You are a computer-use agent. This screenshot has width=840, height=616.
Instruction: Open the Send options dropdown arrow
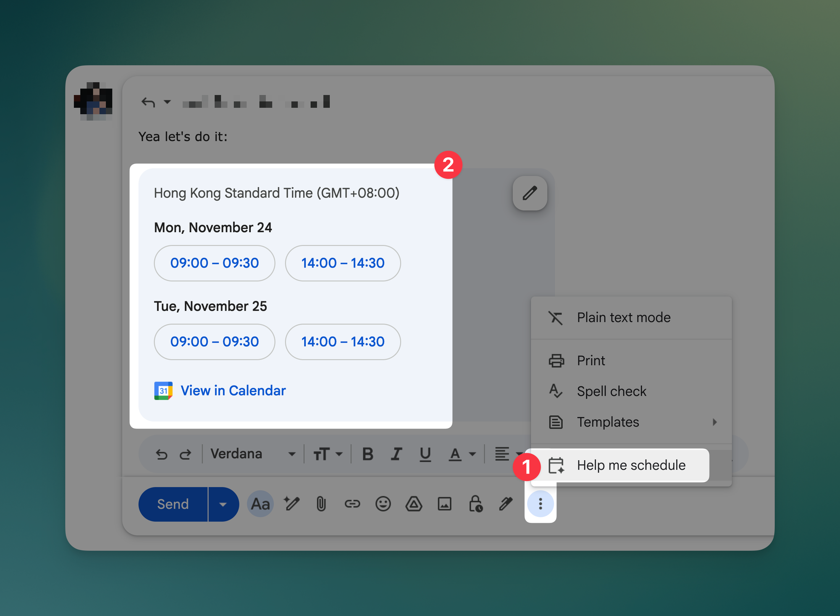coord(223,504)
